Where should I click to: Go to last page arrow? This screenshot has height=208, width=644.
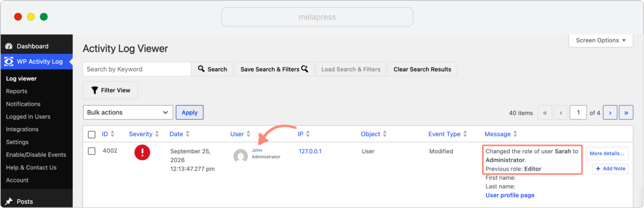[x=626, y=113]
